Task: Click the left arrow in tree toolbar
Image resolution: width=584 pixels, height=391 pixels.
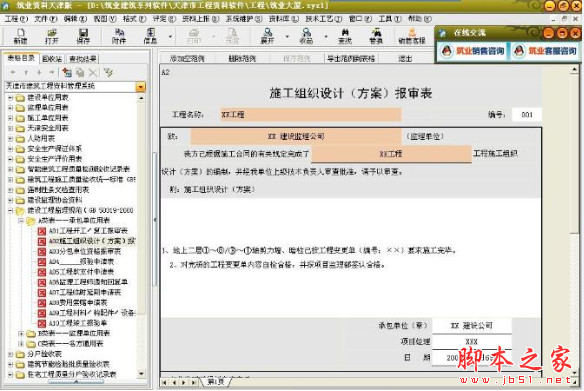Action: pos(13,72)
